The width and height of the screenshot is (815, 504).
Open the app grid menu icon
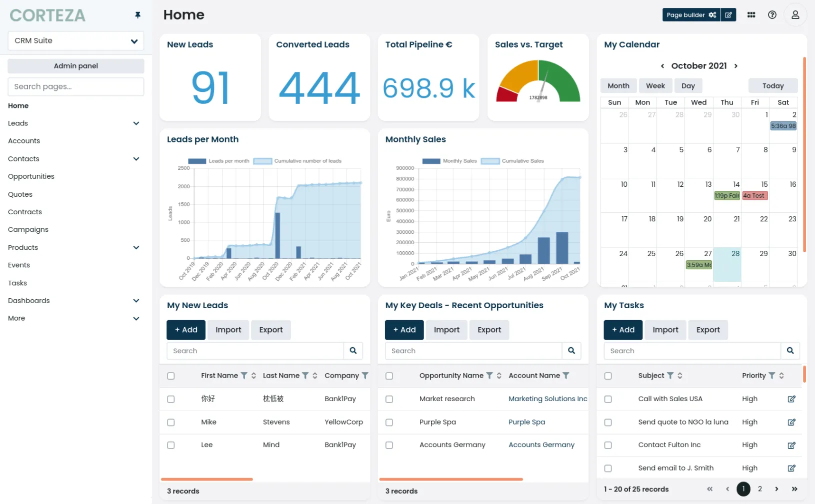751,15
